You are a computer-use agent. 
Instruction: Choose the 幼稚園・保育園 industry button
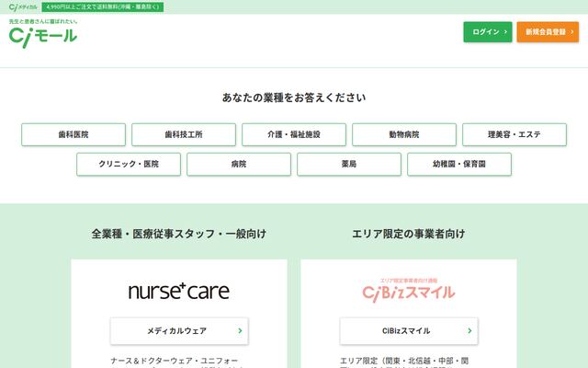pos(459,164)
